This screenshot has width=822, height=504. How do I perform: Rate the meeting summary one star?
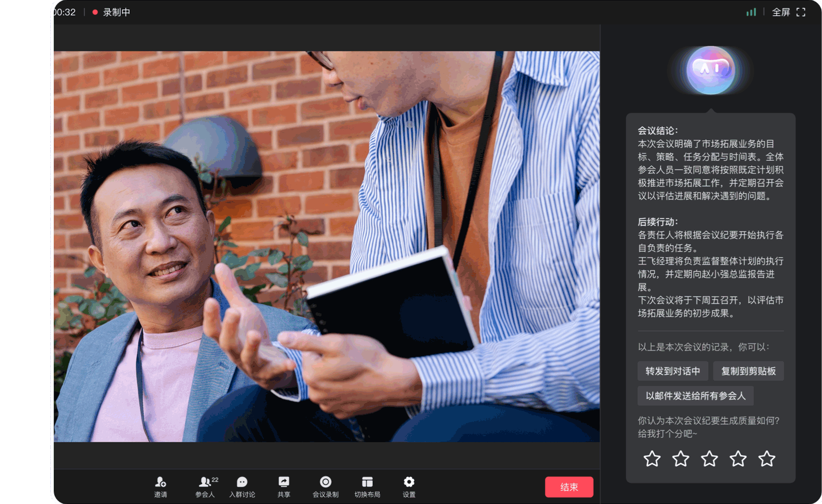[652, 459]
